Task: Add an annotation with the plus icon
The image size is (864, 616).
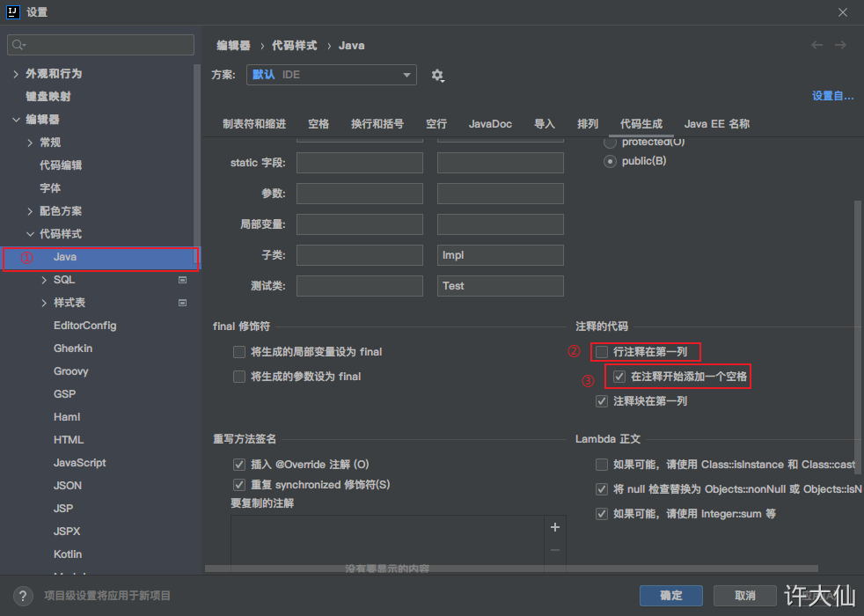Action: [x=555, y=527]
